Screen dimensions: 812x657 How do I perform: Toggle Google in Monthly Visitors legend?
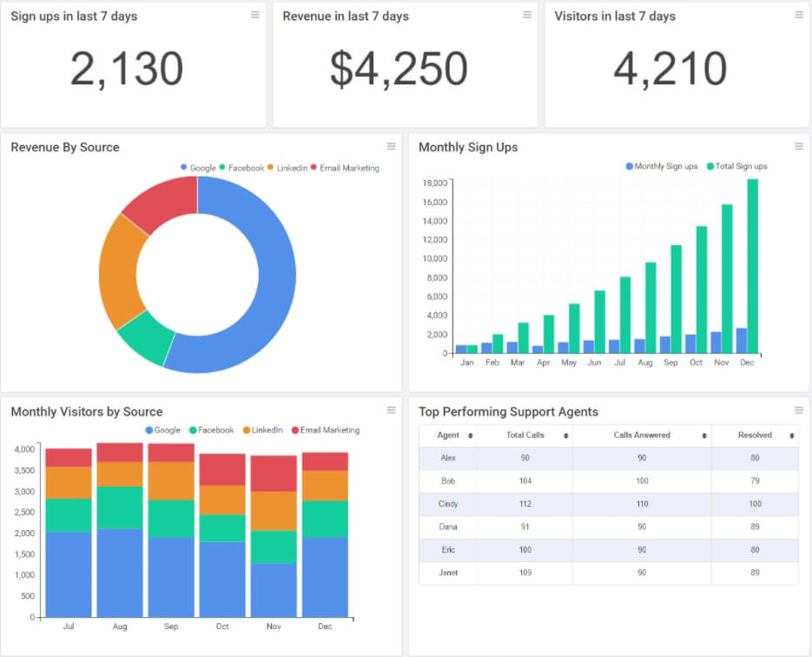[x=163, y=430]
